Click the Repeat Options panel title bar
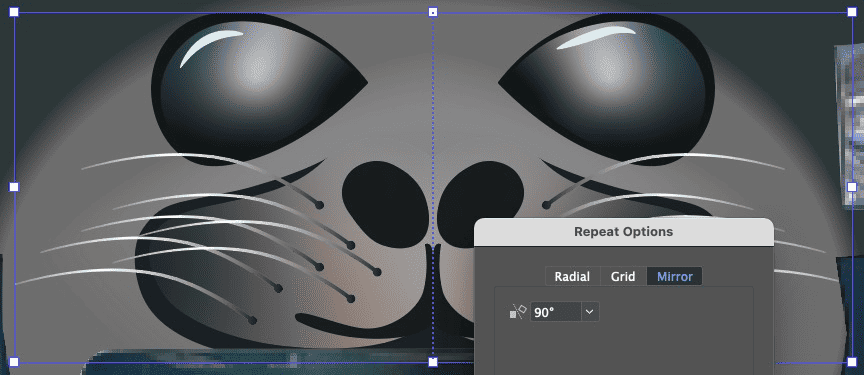 point(624,232)
